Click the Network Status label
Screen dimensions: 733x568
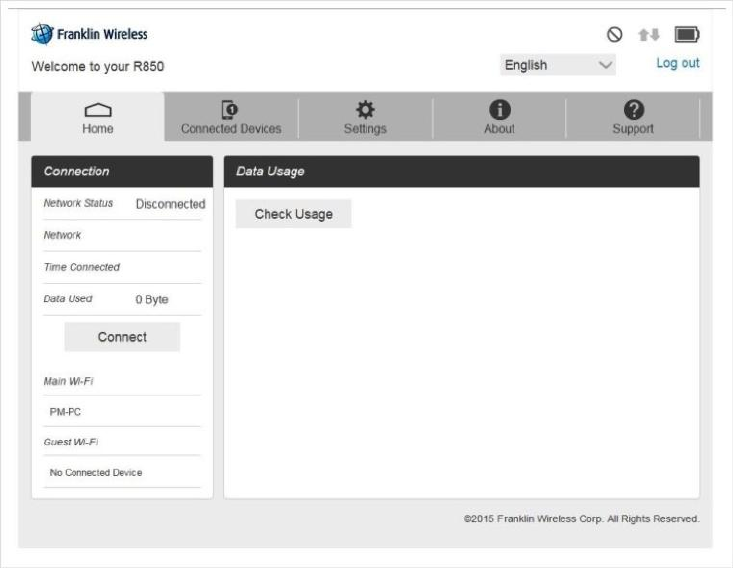78,203
